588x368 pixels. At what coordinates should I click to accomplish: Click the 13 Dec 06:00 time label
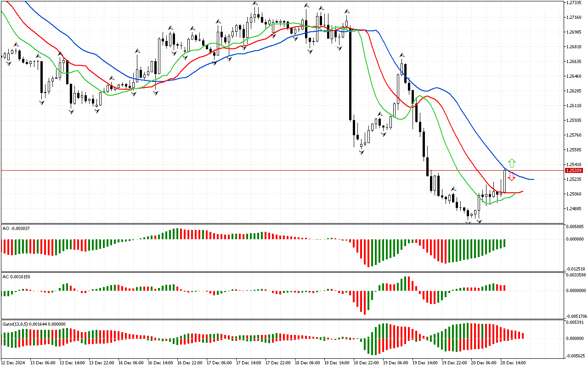coord(43,363)
